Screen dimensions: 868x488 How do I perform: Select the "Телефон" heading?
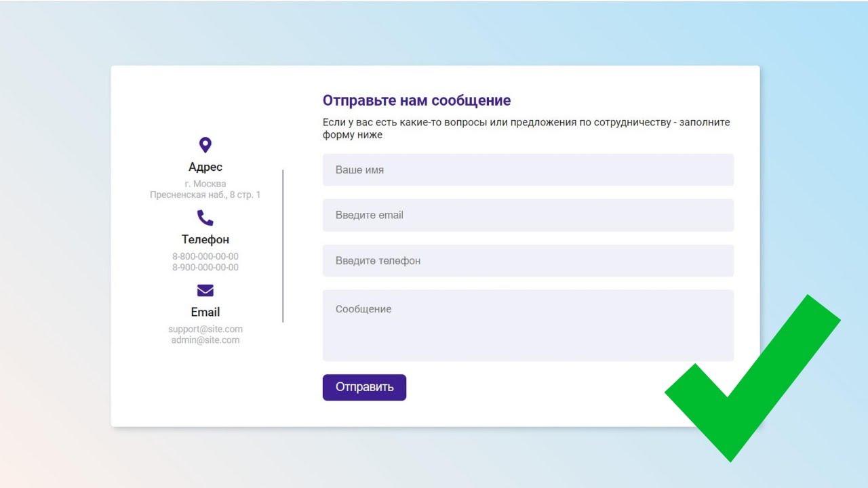coord(205,239)
